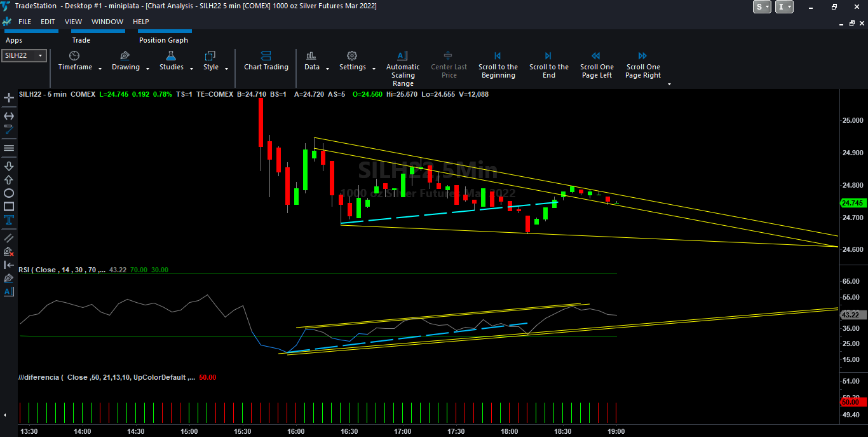Click the 16:00 time axis label

295,431
